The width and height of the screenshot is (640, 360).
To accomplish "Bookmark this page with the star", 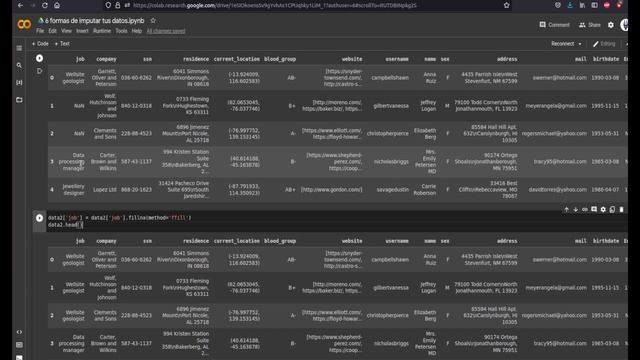I will [507, 5].
